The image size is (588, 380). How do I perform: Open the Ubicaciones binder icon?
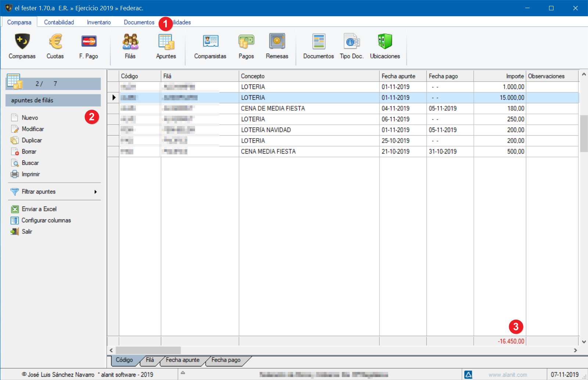[385, 42]
